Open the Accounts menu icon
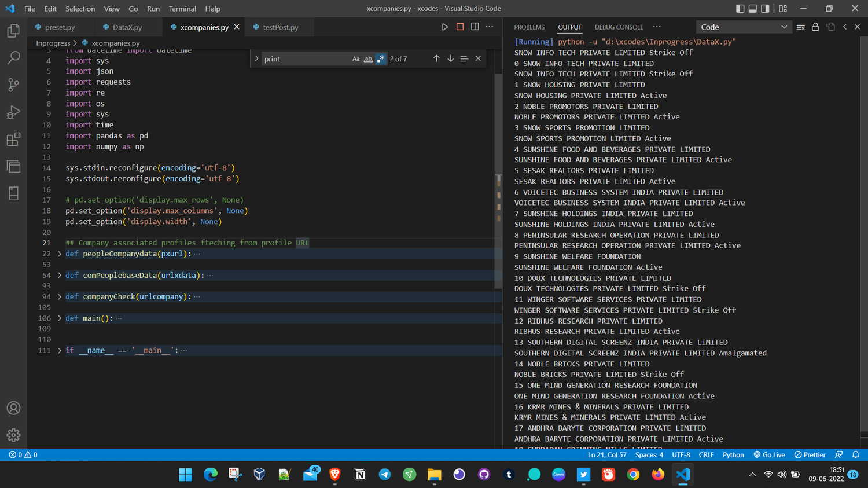 13,408
